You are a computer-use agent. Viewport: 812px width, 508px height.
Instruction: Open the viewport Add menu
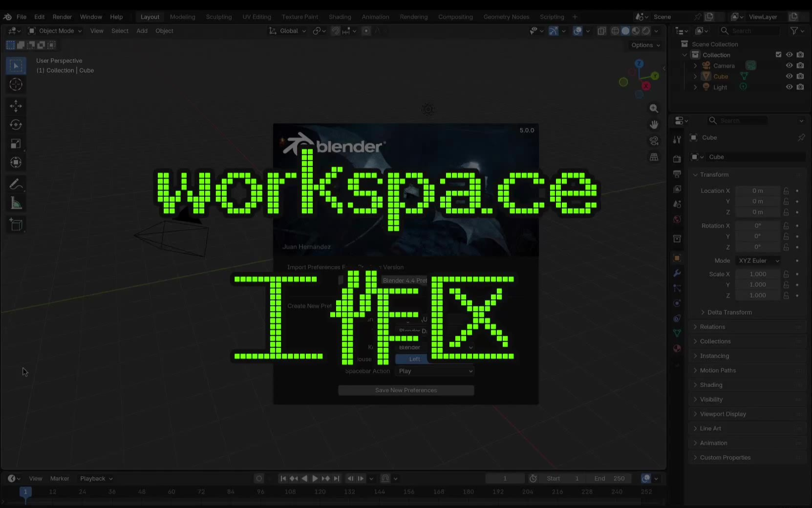(x=142, y=31)
